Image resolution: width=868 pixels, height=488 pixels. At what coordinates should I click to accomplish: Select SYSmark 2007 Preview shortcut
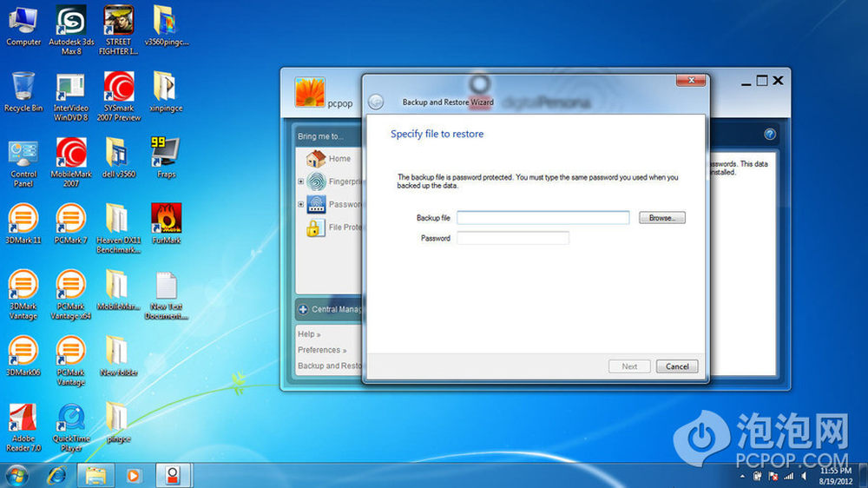[x=118, y=96]
